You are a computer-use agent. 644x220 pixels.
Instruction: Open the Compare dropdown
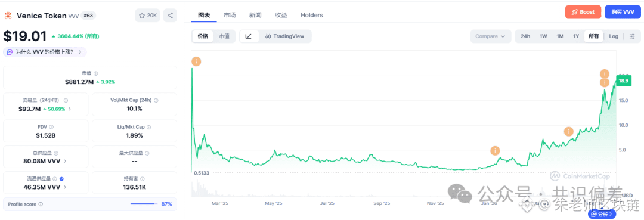point(490,36)
